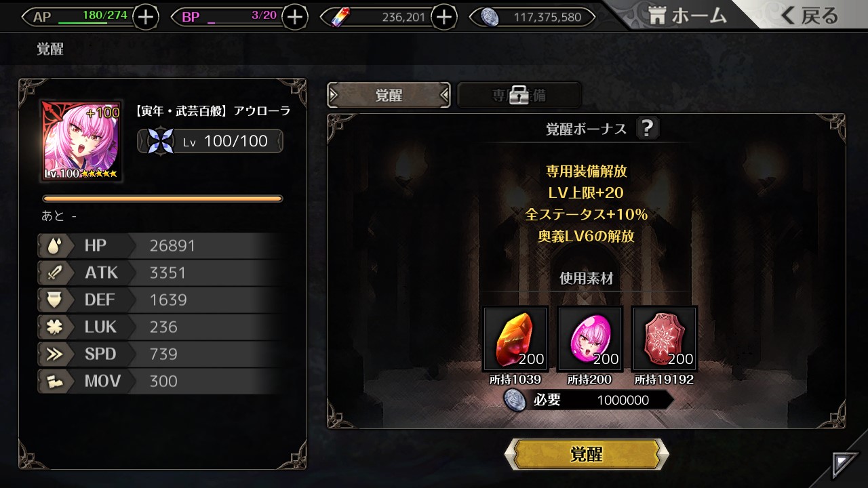
Task: Select the orange crystal material icon
Action: pyautogui.click(x=515, y=339)
